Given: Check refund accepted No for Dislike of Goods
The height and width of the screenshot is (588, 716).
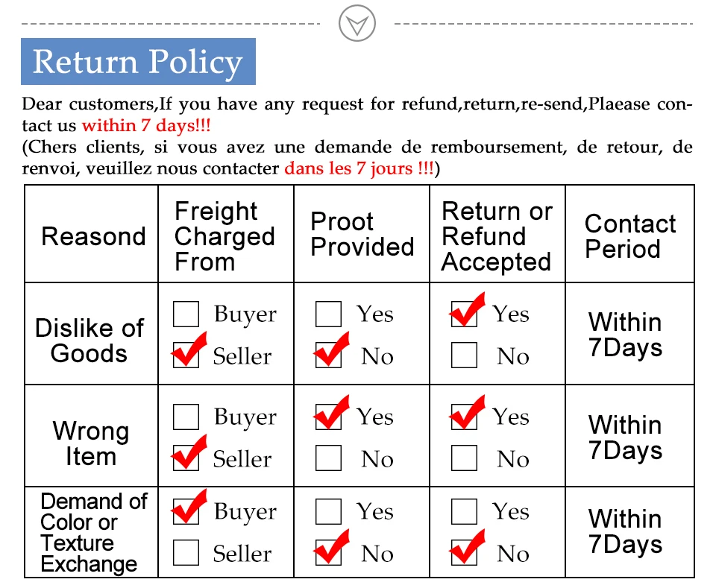Looking at the screenshot, I should (464, 355).
